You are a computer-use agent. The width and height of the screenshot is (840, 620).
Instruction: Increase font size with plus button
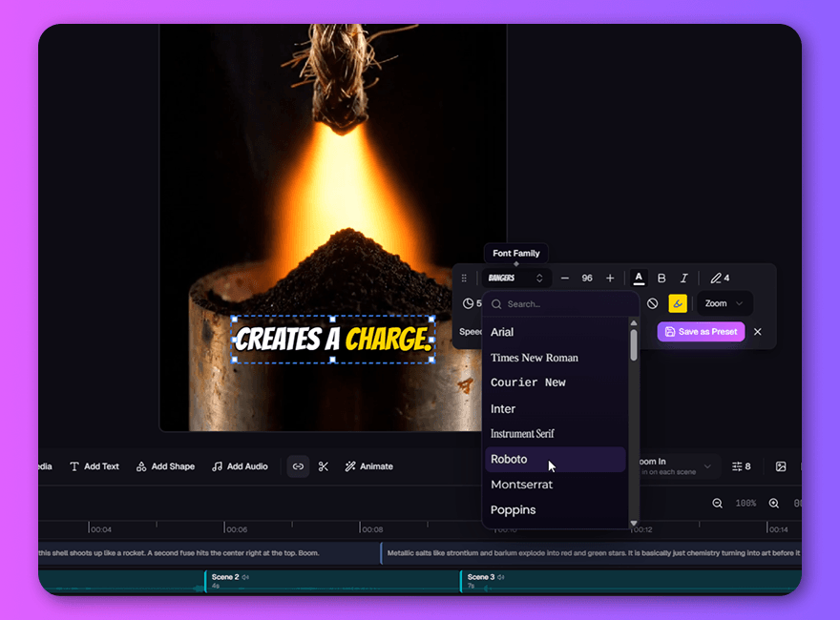point(610,279)
